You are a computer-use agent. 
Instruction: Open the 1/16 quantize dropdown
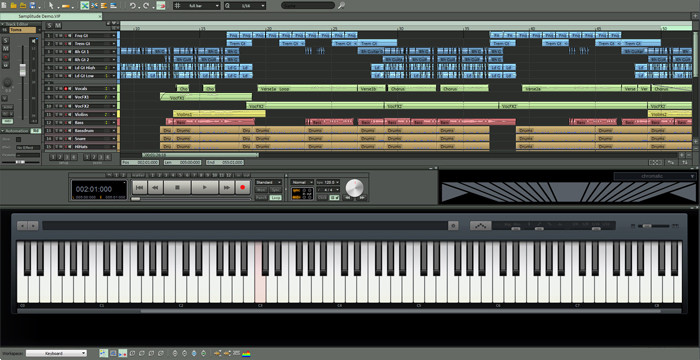(245, 6)
